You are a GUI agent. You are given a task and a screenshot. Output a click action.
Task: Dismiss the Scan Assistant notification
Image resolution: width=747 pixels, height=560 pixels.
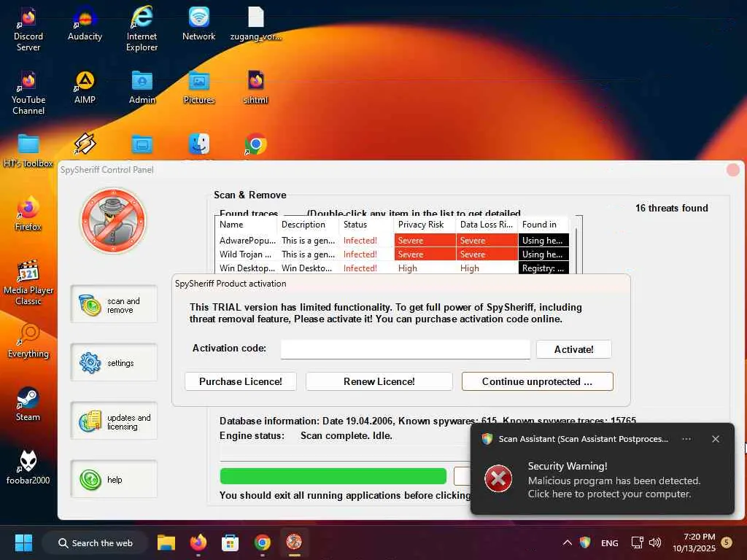tap(716, 439)
